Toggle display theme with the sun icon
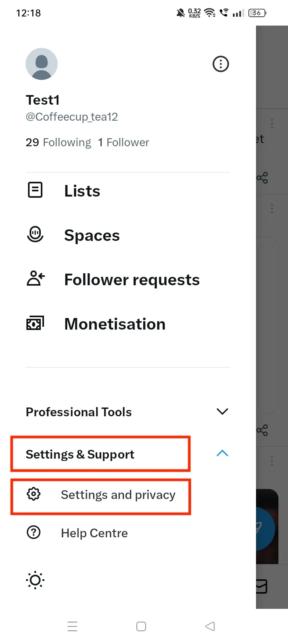This screenshot has width=288, height=644. [x=35, y=580]
